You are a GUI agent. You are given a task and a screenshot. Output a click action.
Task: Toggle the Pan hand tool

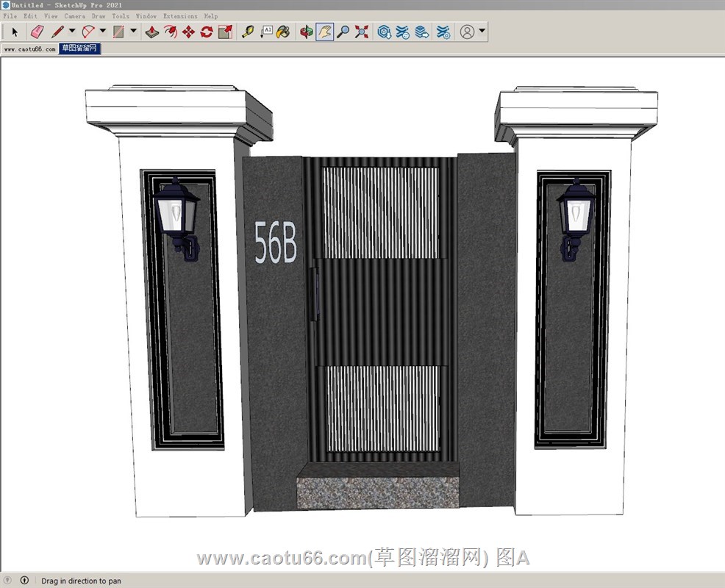(x=324, y=32)
